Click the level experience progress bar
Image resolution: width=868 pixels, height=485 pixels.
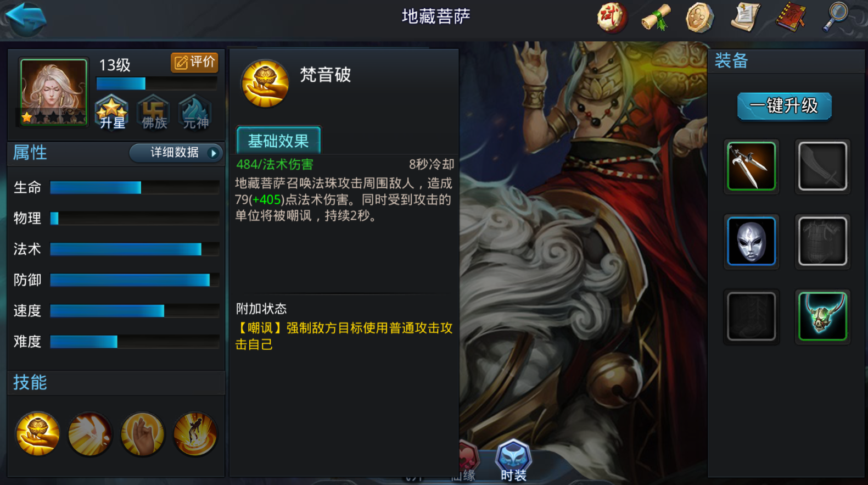156,83
